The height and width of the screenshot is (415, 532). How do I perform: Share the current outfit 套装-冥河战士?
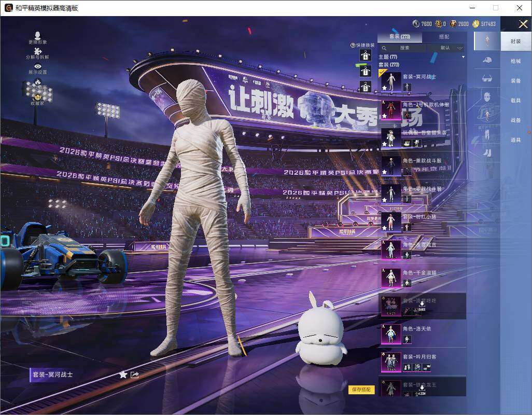click(x=135, y=375)
